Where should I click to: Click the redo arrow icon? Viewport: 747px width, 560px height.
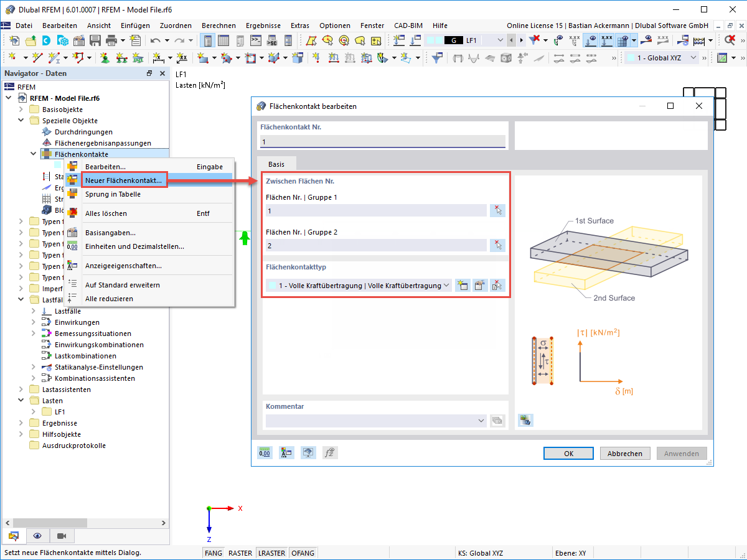click(179, 40)
